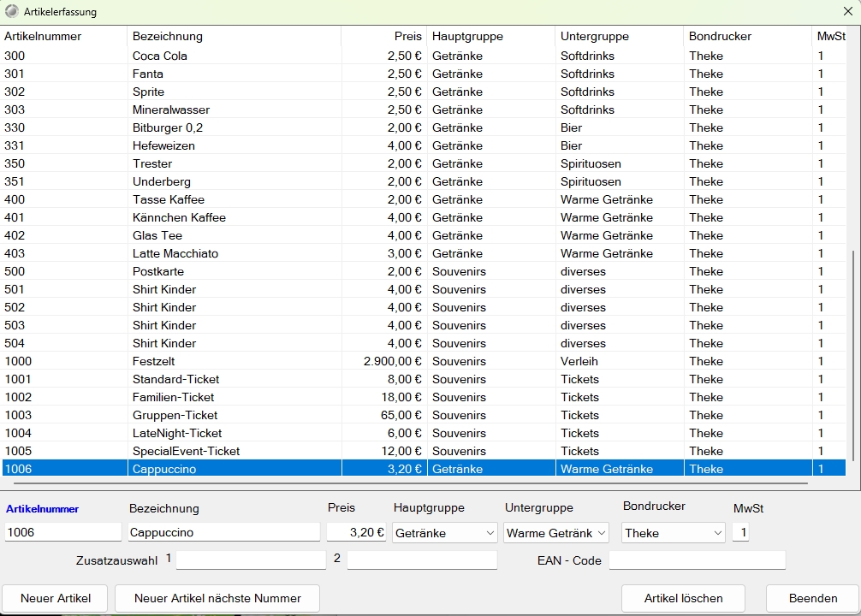The height and width of the screenshot is (616, 861).
Task: Click the vertical scrollbar of the article list
Action: click(x=854, y=356)
